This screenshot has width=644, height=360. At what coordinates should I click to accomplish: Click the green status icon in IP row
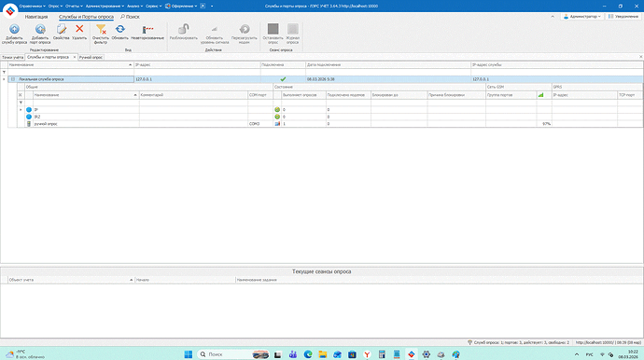[277, 110]
